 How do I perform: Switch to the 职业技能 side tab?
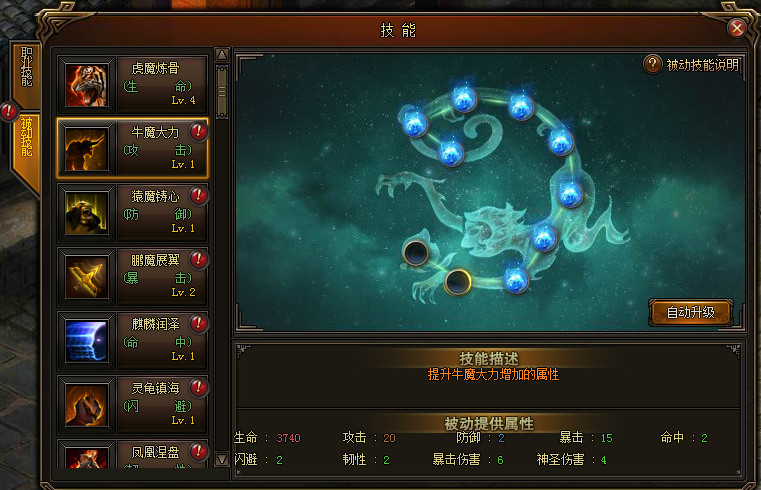pyautogui.click(x=26, y=68)
